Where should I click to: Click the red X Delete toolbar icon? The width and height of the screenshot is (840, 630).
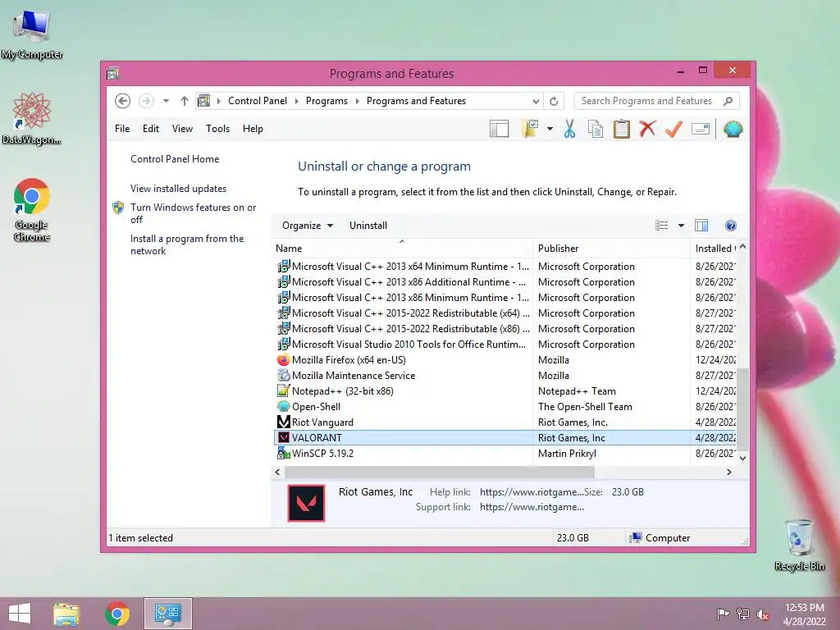[x=648, y=129]
